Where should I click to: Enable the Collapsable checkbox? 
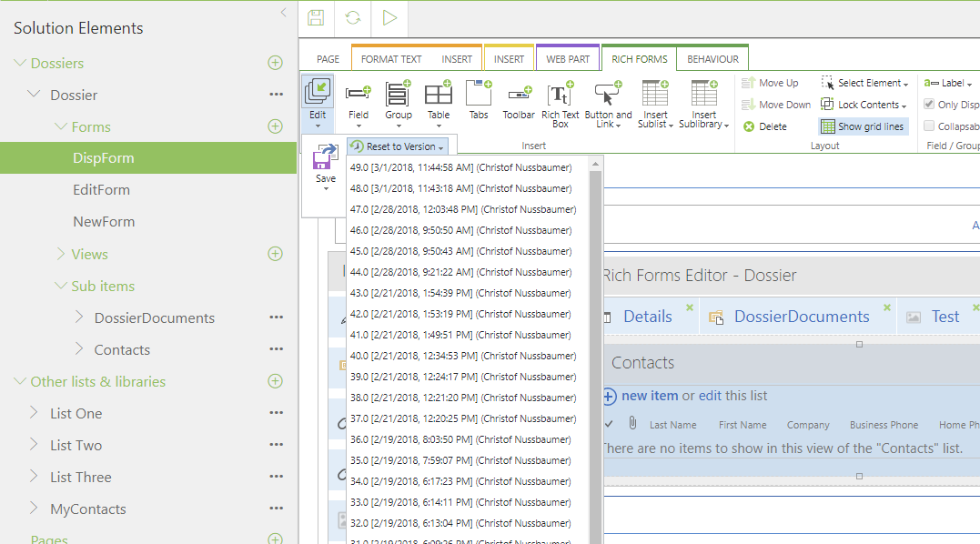(x=929, y=126)
